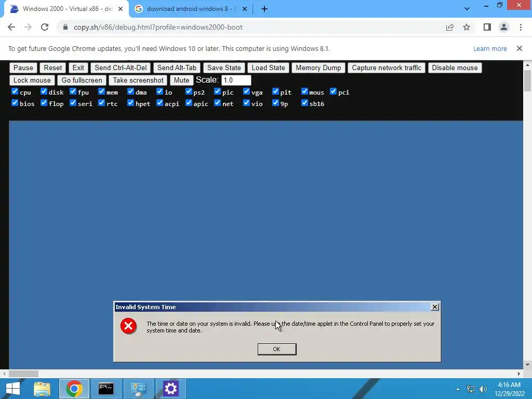The height and width of the screenshot is (399, 532).
Task: Close the Invalid System Time dialog
Action: 435,307
